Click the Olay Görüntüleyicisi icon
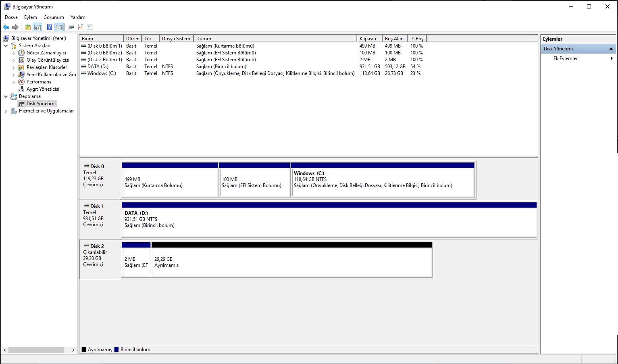Viewport: 618px width, 364px height. point(21,60)
